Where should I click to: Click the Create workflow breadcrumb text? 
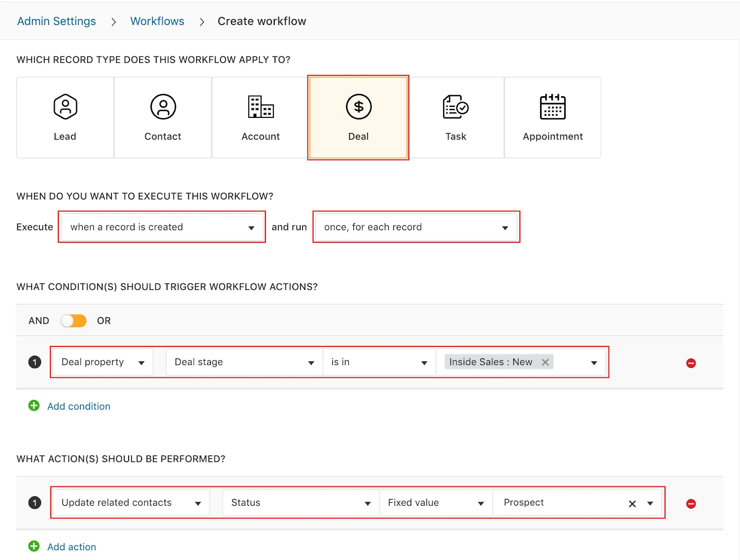pyautogui.click(x=262, y=21)
